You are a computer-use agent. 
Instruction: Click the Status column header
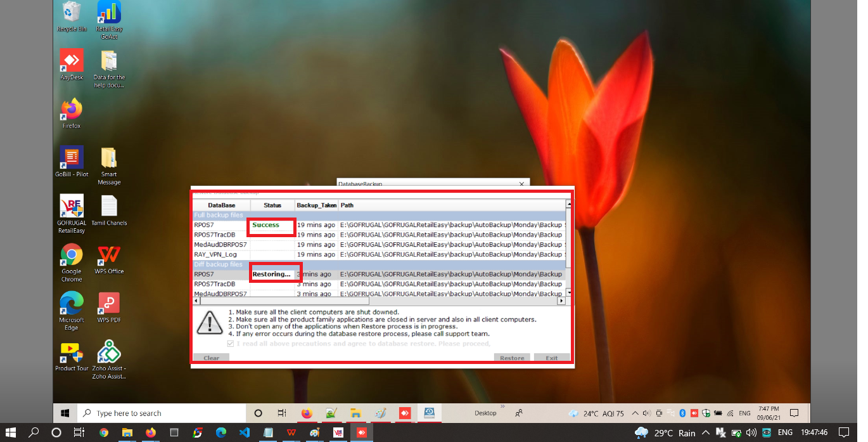tap(272, 205)
